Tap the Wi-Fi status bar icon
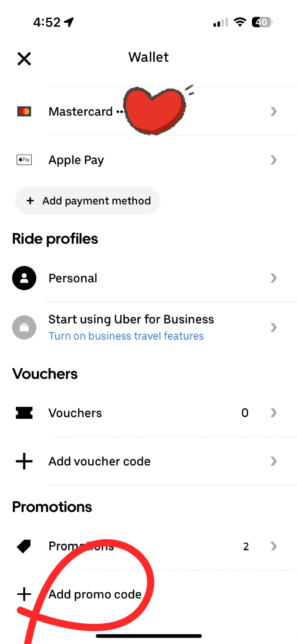297x644 pixels. coord(240,22)
